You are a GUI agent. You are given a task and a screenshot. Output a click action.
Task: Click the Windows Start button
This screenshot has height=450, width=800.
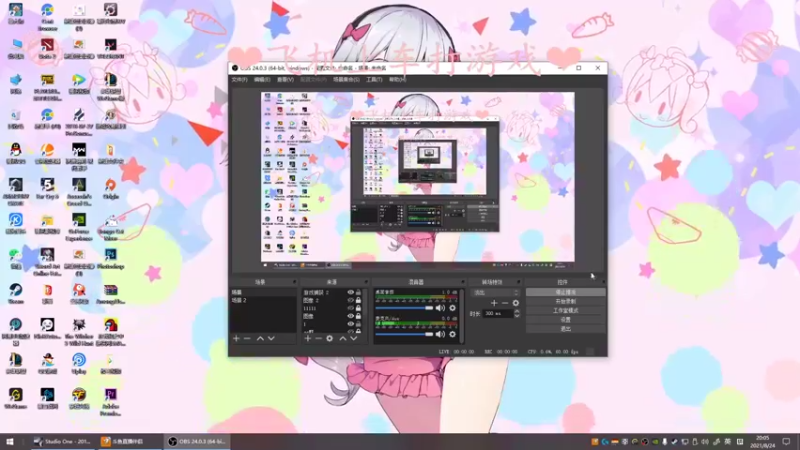point(10,441)
